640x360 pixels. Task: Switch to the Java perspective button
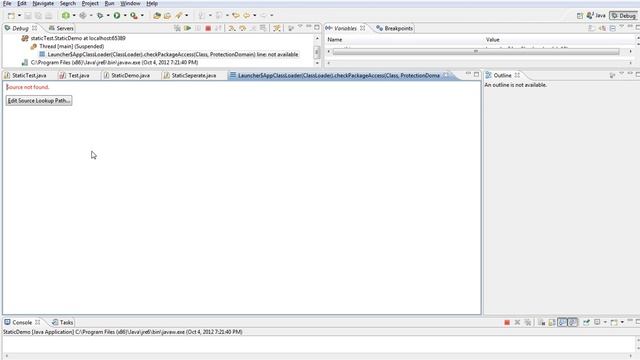tap(596, 16)
